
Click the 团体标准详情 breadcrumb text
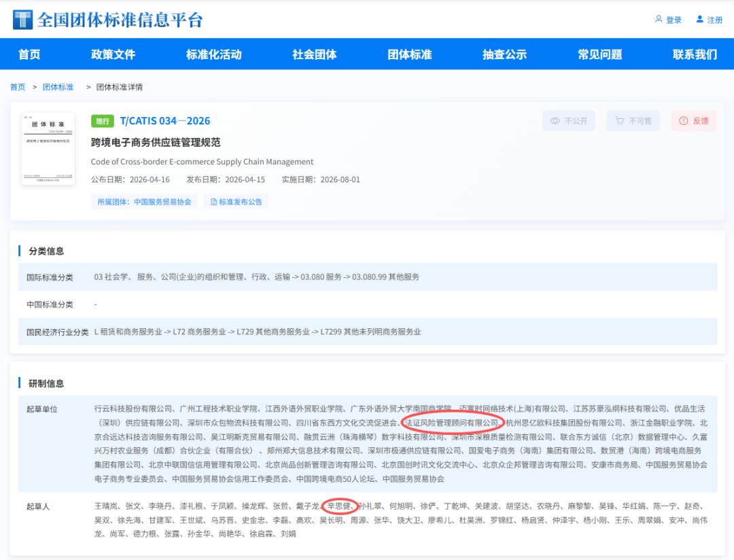(120, 87)
